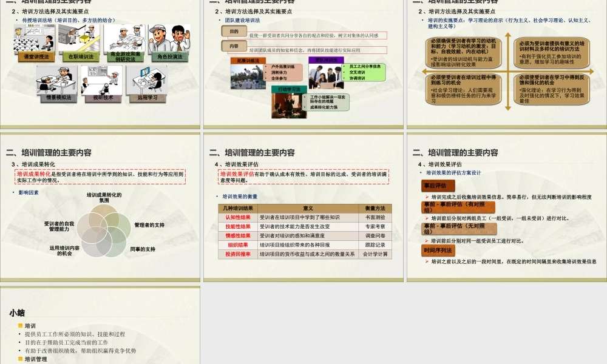The image size is (607, 364).
Task: Select the 拓展训练法 outdoor training photo
Action: 247,75
